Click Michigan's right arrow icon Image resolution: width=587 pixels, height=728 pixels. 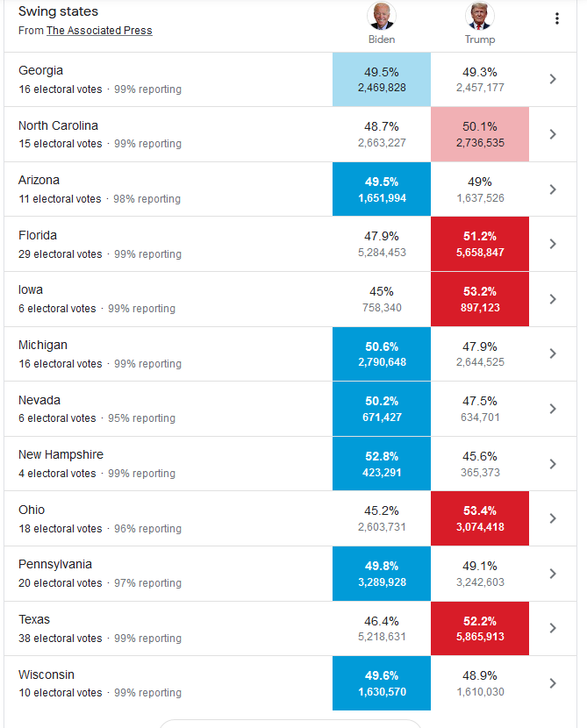(x=553, y=353)
